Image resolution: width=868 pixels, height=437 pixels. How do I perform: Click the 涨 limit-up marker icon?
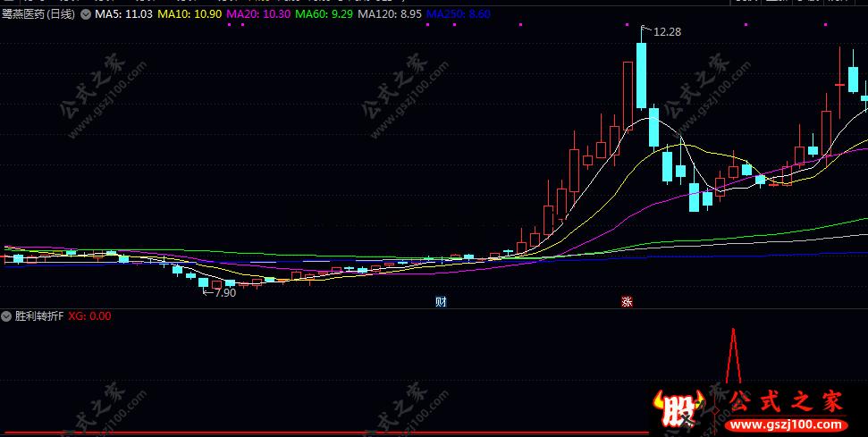pos(627,301)
